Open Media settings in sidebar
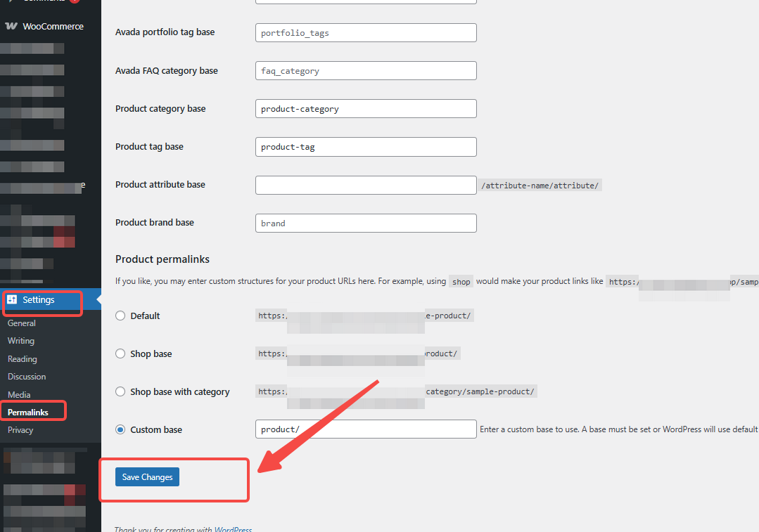 point(19,395)
